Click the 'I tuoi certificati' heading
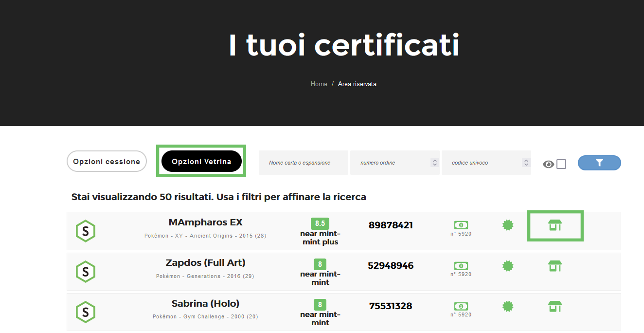This screenshot has width=644, height=333. click(x=344, y=45)
